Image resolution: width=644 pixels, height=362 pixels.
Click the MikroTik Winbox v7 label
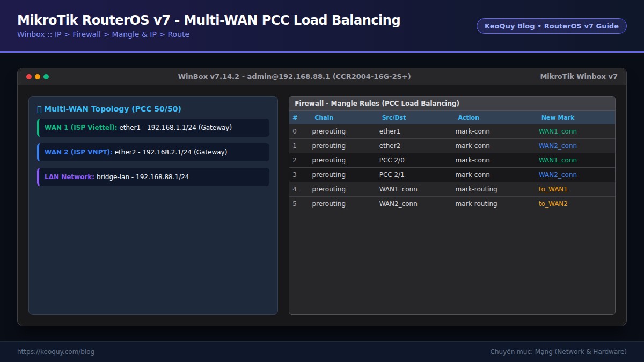point(579,77)
